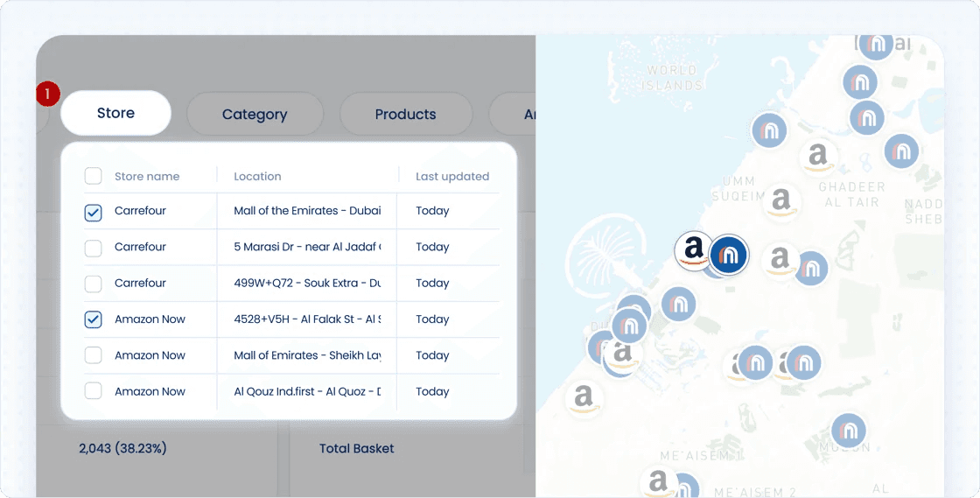The image size is (980, 498).
Task: Check the Carrefour 5 Marasi Dr store
Action: pyautogui.click(x=93, y=248)
